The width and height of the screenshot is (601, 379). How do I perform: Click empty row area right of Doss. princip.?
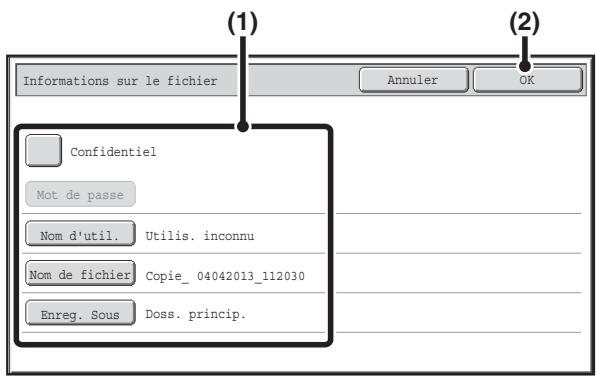(x=458, y=313)
